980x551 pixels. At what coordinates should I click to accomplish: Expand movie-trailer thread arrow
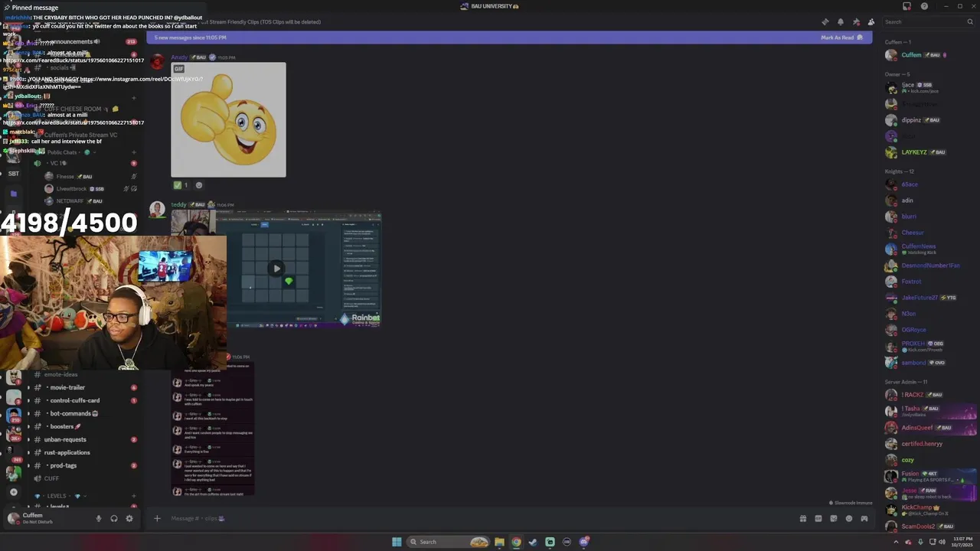point(28,387)
